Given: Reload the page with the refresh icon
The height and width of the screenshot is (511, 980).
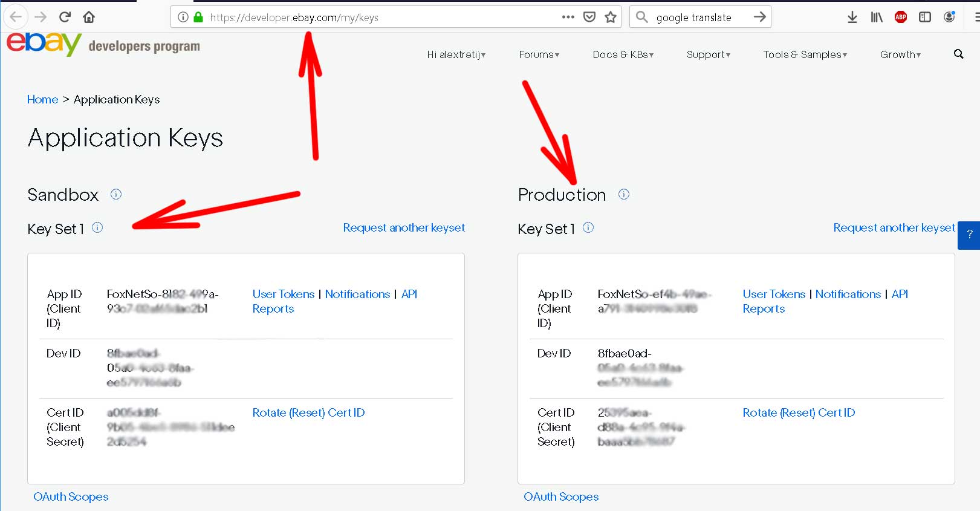Looking at the screenshot, I should tap(65, 17).
